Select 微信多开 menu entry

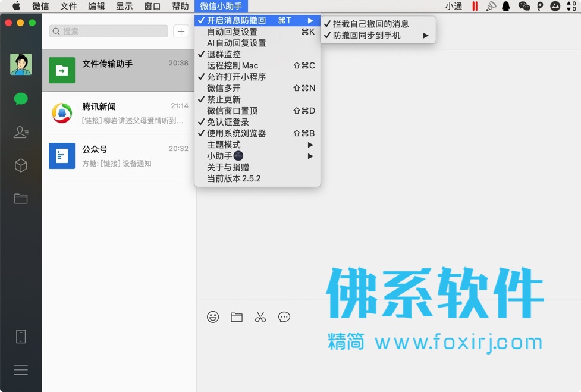(x=257, y=88)
